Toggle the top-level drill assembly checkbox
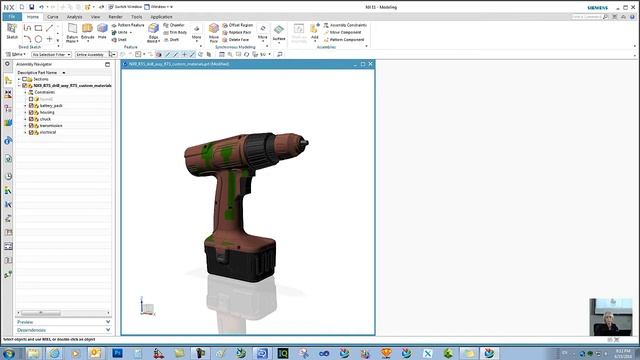Viewport: 640px width, 360px height. [24, 86]
